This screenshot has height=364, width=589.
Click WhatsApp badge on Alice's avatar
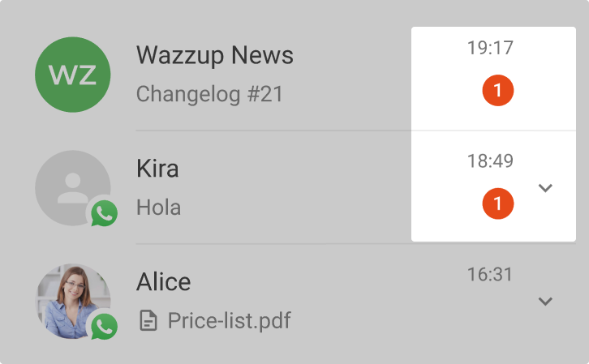tap(104, 327)
